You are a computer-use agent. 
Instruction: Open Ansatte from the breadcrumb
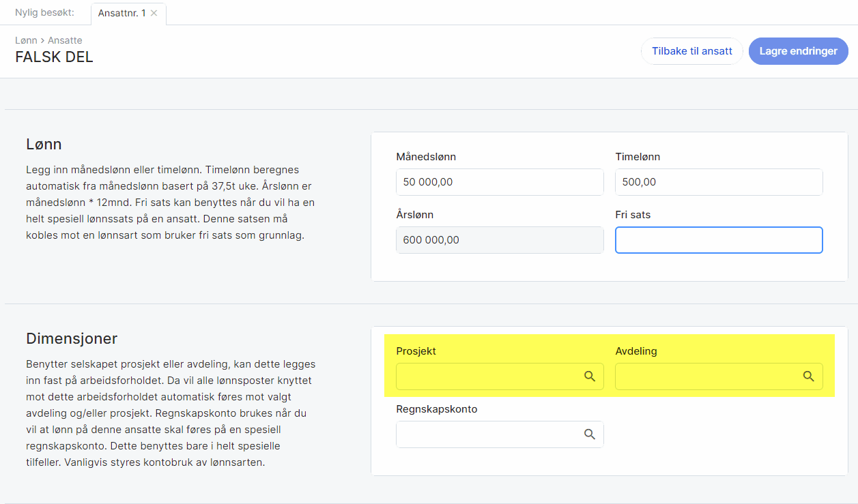pos(65,40)
